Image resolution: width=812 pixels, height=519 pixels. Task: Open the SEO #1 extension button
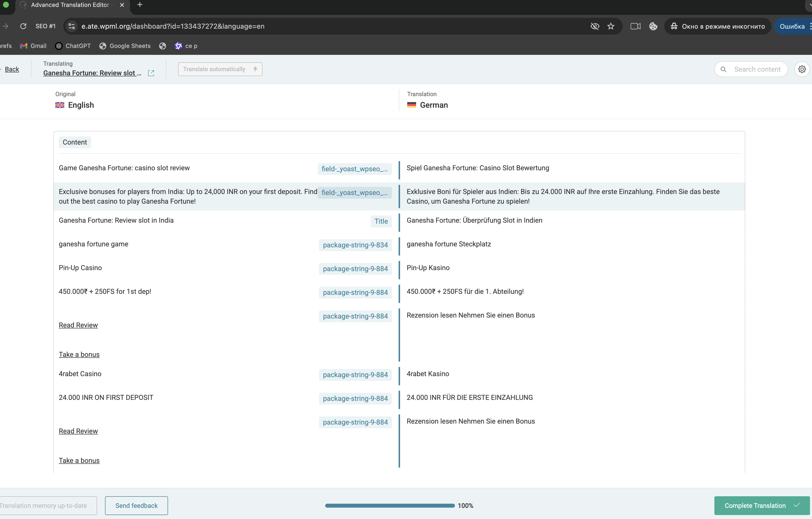[x=45, y=26]
